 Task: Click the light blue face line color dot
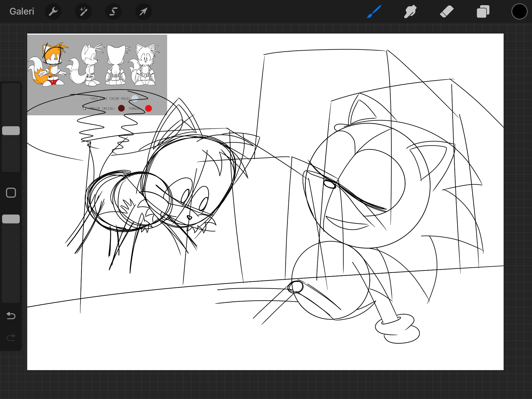[x=135, y=98]
